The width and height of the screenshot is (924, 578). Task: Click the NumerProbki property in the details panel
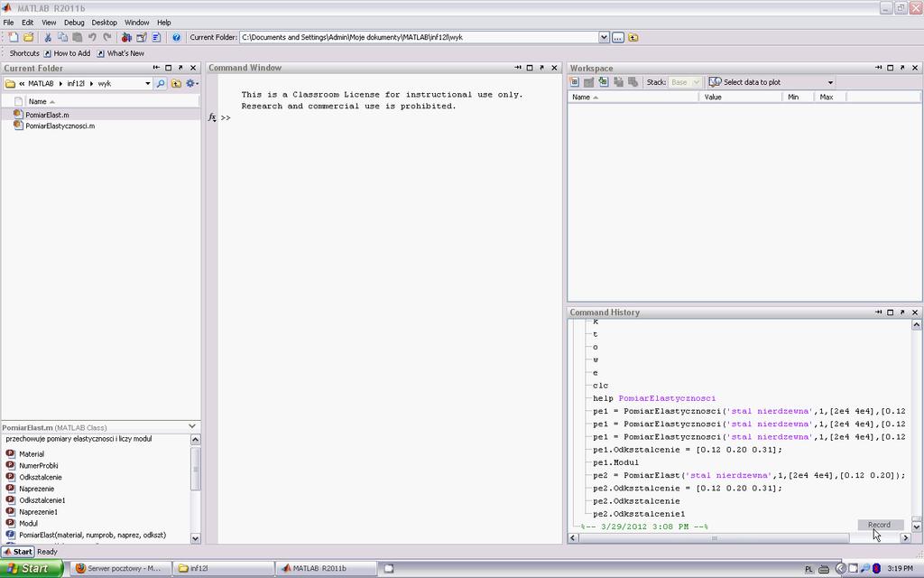click(38, 465)
